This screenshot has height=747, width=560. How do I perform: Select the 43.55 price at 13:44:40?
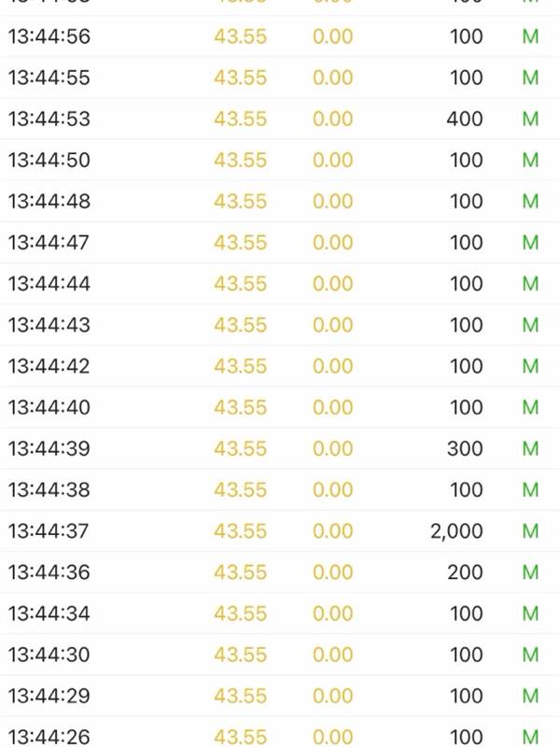tap(240, 407)
